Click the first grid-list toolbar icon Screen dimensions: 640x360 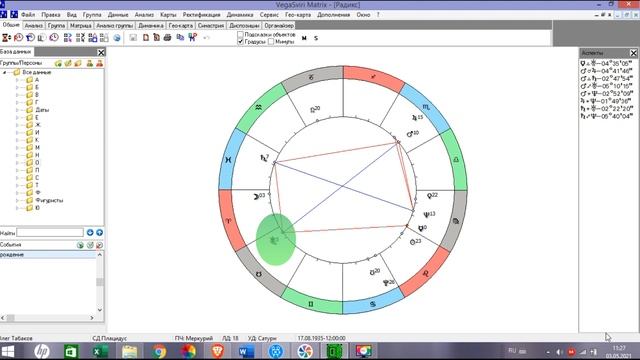click(68, 38)
